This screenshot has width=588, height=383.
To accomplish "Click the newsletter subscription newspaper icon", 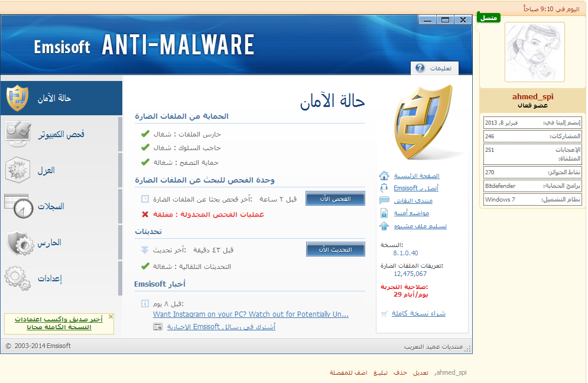I will pyautogui.click(x=158, y=327).
